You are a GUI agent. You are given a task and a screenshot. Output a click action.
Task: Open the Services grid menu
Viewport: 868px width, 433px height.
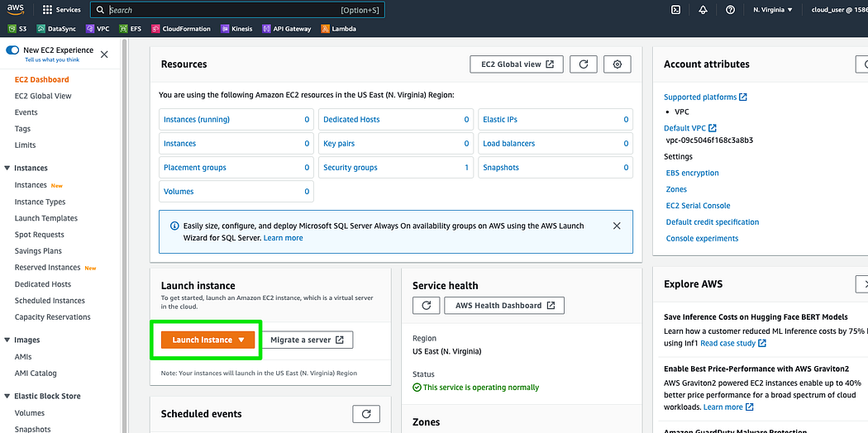tap(61, 9)
